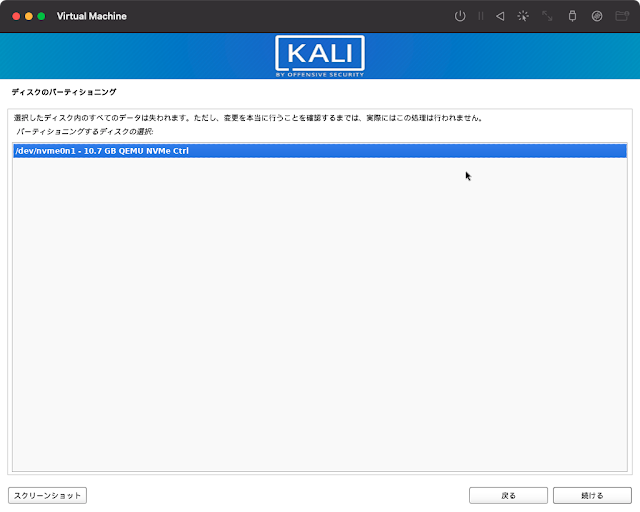Click the restart triangle icon
The width and height of the screenshot is (640, 512).
(500, 16)
